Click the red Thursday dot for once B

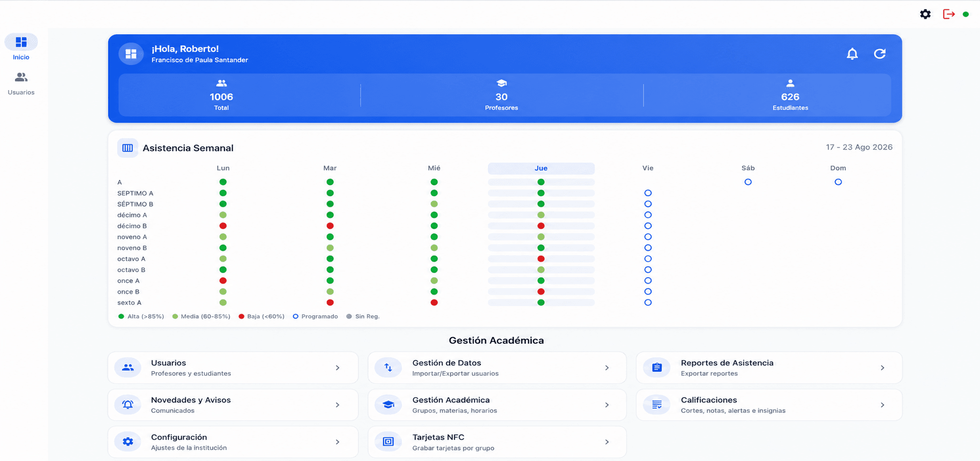pos(541,292)
